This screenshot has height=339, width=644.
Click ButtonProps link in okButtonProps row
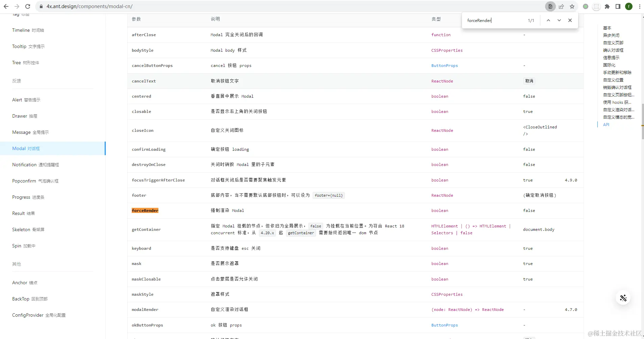click(444, 325)
